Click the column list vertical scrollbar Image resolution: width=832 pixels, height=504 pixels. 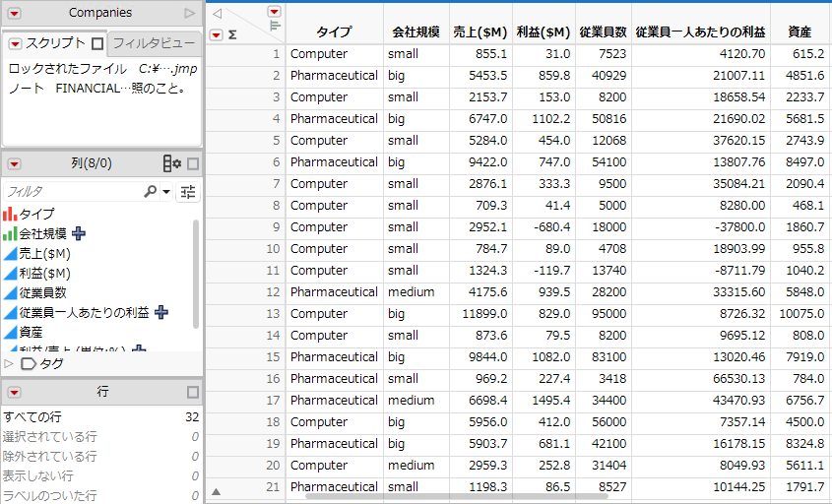[x=196, y=274]
